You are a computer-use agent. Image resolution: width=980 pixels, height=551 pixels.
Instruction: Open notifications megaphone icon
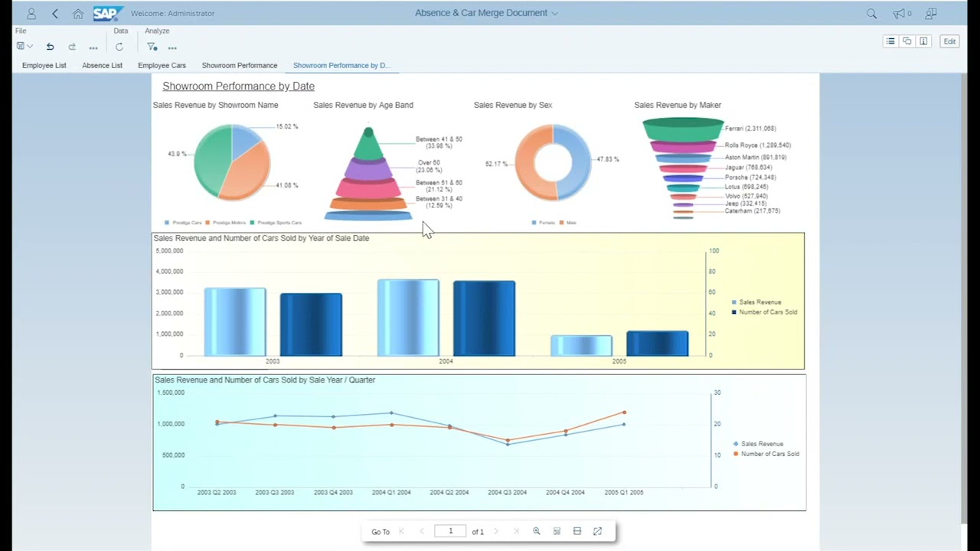(899, 13)
